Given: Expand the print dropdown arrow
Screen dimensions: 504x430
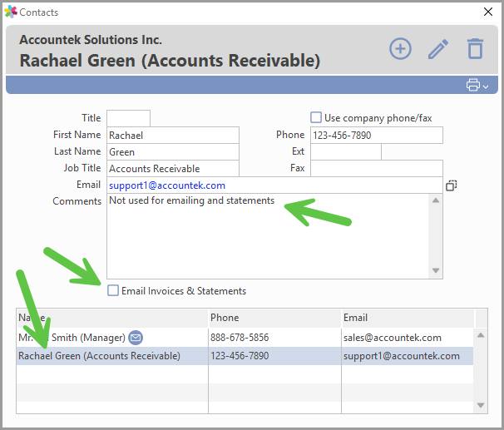Looking at the screenshot, I should [486, 86].
